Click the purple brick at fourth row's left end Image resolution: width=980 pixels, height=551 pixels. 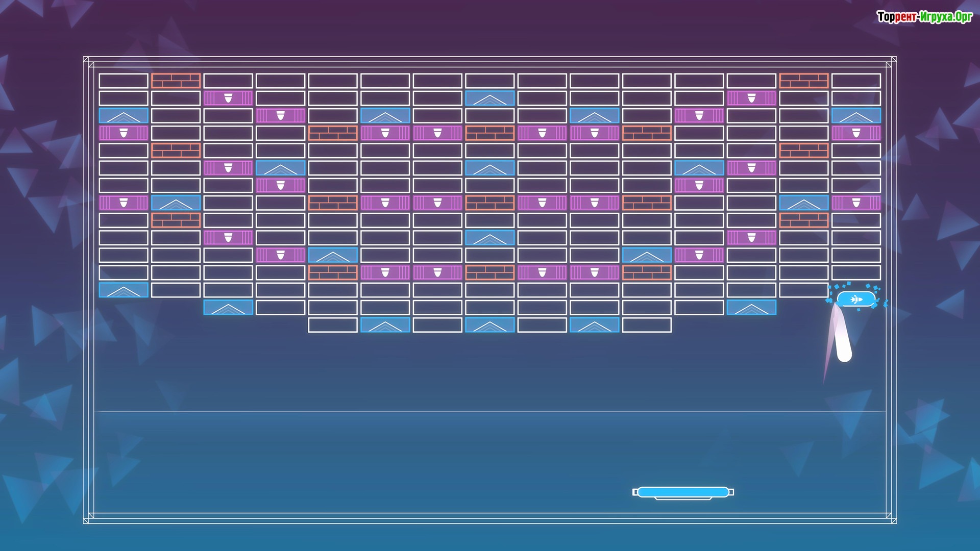click(x=124, y=133)
